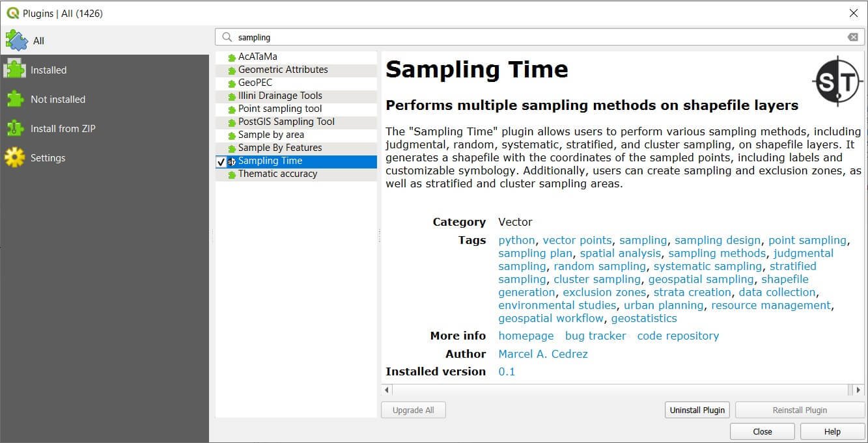Click the Install from ZIP icon
The width and height of the screenshot is (868, 443).
pos(15,128)
